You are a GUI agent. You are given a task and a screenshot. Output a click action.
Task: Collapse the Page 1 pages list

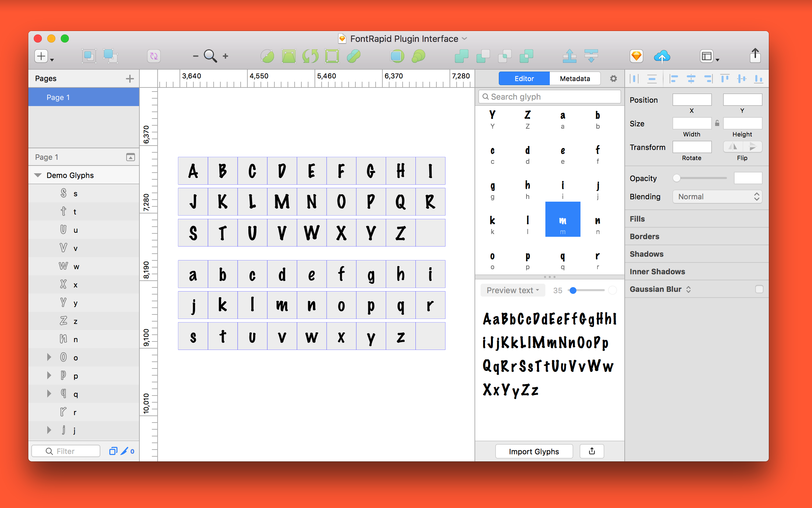[130, 157]
